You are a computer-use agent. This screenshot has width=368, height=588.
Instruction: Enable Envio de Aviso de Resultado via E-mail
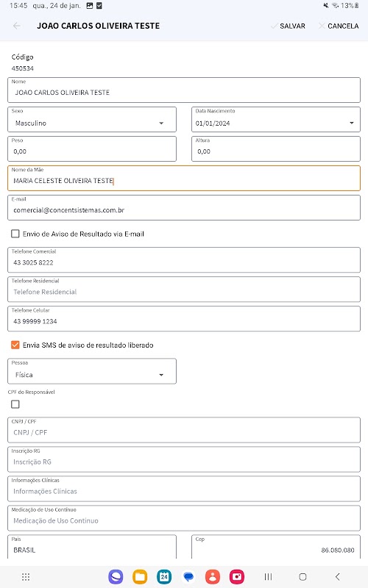coord(15,234)
